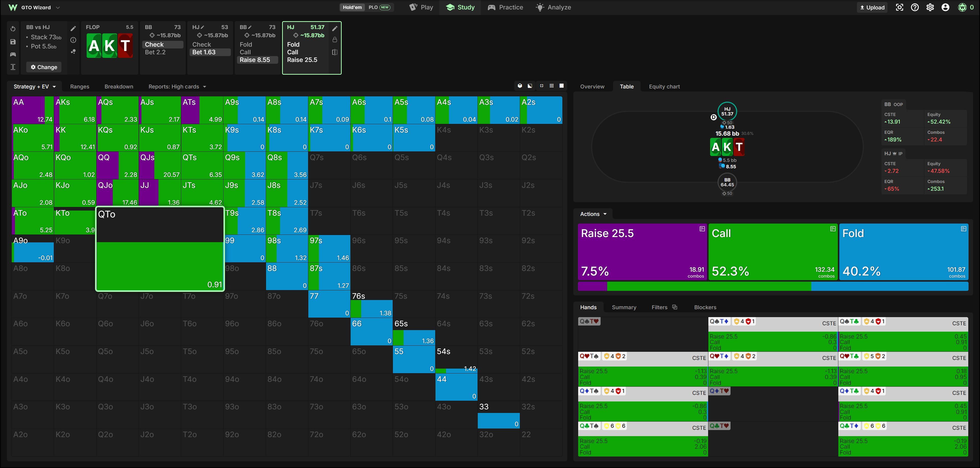Click the reset spot icon in left sidebar
Viewport: 980px width, 468px height.
coord(13,29)
